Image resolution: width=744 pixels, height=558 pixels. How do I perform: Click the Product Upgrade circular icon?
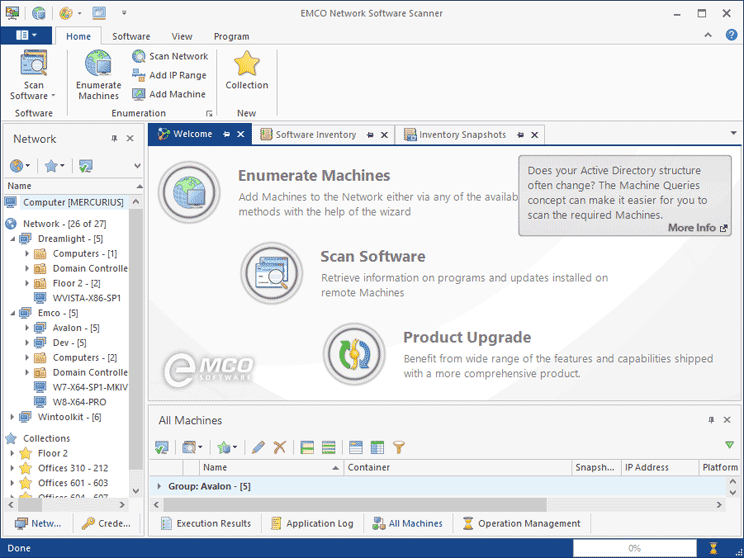click(354, 354)
